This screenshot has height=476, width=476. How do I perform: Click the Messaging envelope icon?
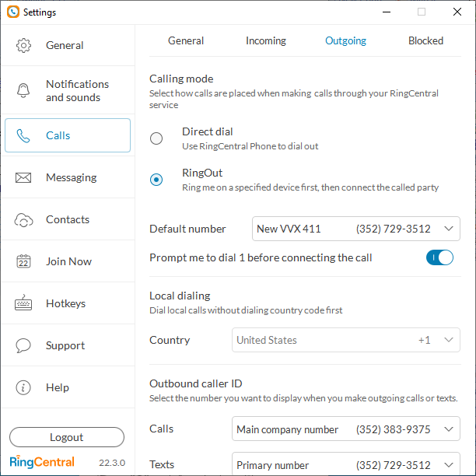pos(23,177)
